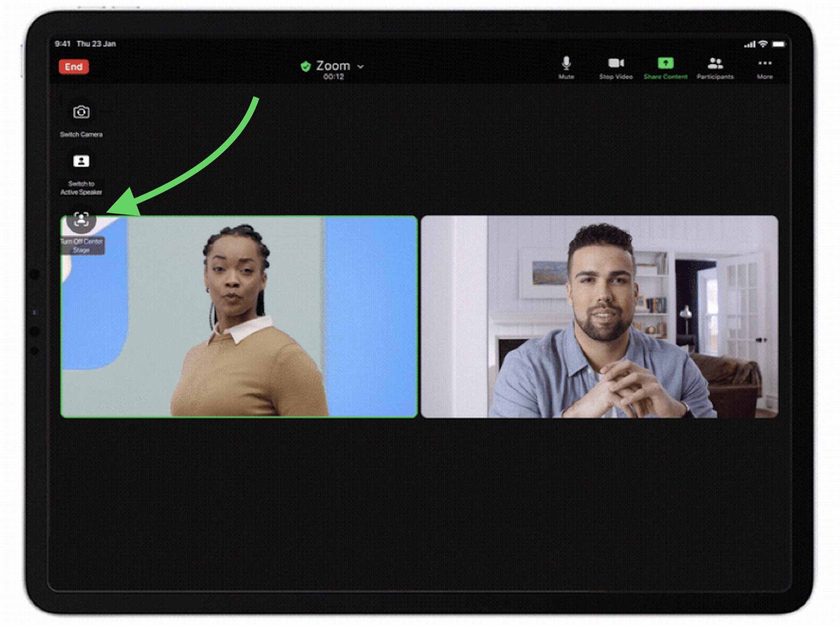Image resolution: width=840 pixels, height=626 pixels.
Task: Click the Zoom title text
Action: click(x=333, y=66)
